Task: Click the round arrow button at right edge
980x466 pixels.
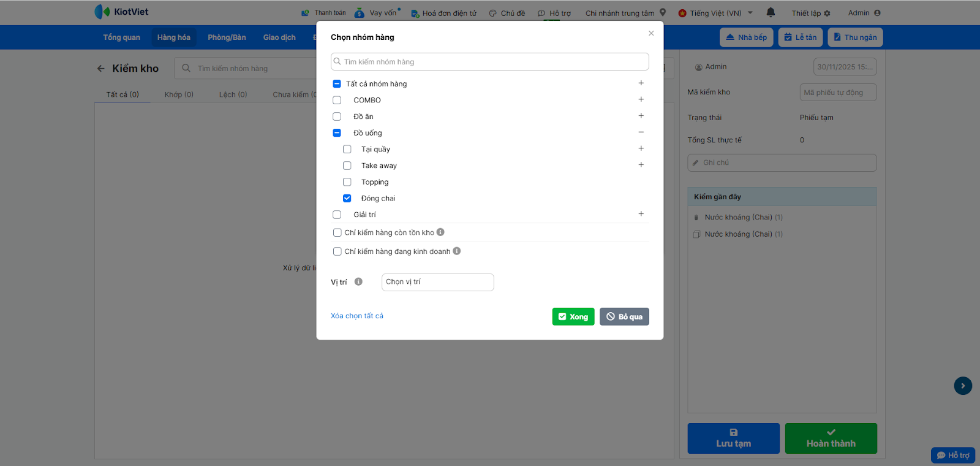Action: [963, 386]
